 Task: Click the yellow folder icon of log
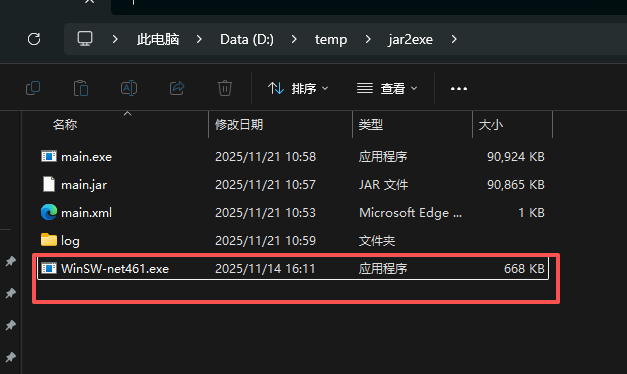pos(49,240)
